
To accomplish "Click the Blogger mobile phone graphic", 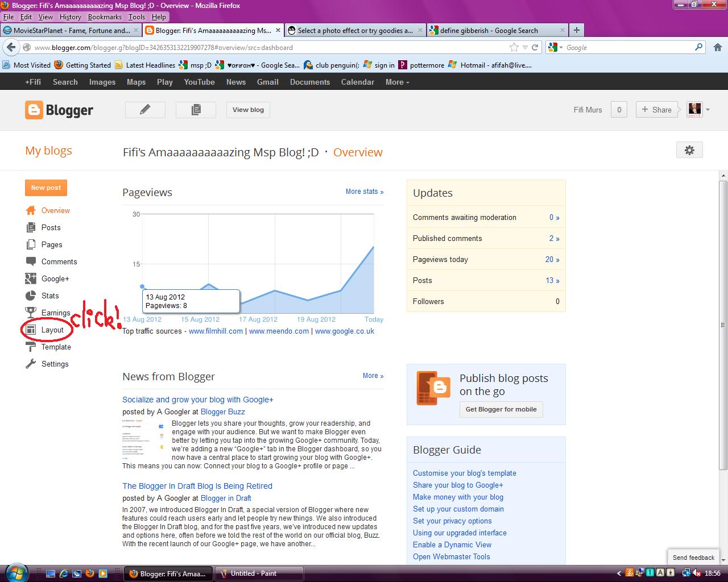I will pyautogui.click(x=433, y=388).
